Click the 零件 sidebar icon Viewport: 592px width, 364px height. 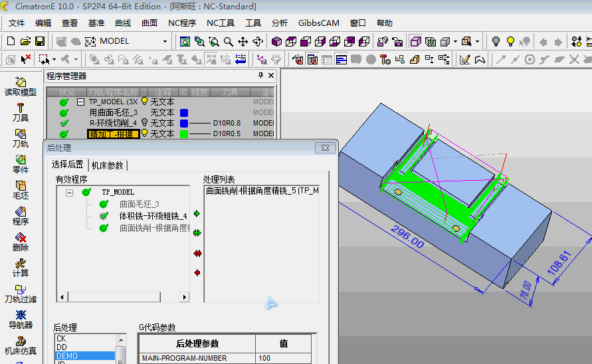point(21,164)
